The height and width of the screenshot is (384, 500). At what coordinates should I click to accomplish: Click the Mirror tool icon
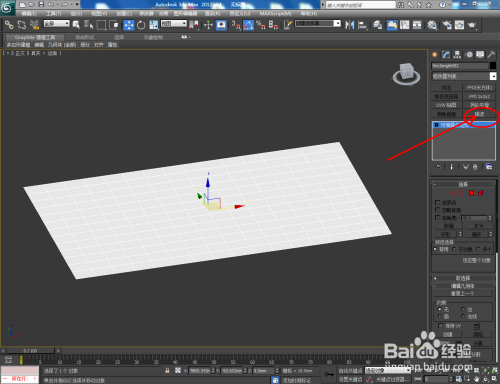click(350, 25)
